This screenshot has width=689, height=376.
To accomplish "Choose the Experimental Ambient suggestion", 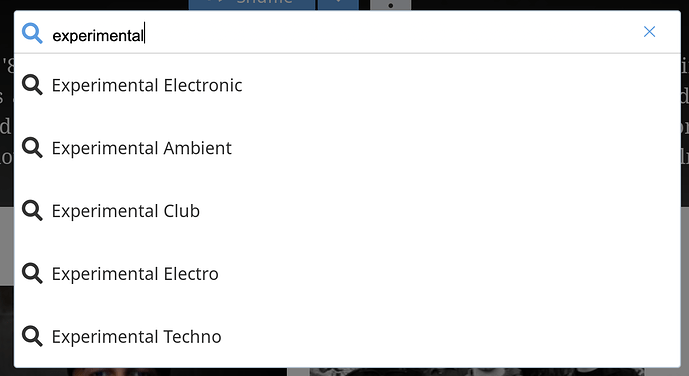I will pyautogui.click(x=347, y=148).
